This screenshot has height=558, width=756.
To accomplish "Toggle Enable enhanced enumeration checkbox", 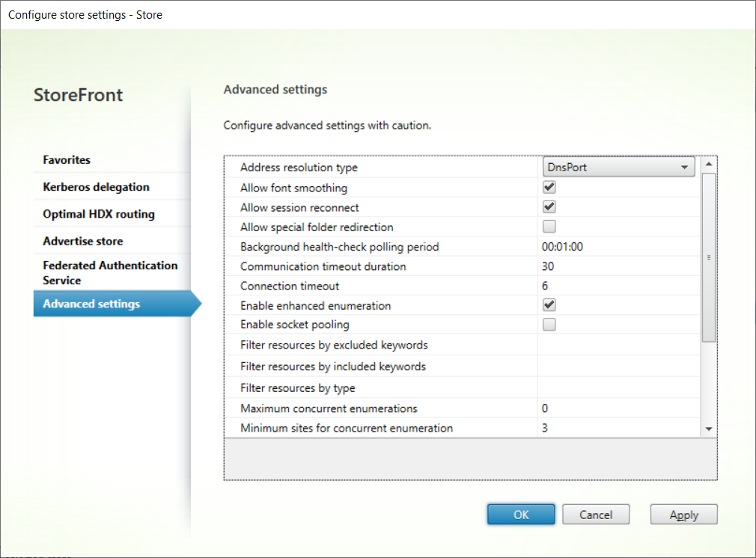I will (x=549, y=305).
